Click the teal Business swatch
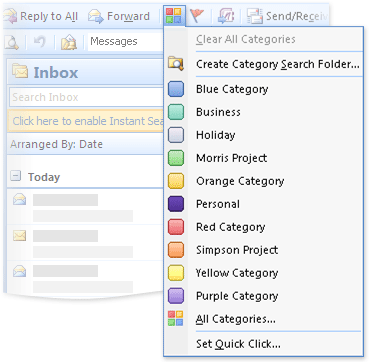This screenshot has height=362, width=369. (x=176, y=112)
